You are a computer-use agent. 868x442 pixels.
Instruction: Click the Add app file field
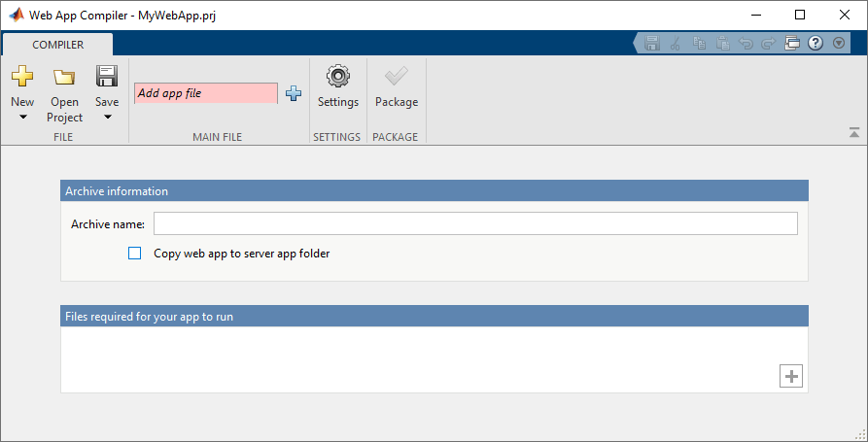click(205, 93)
